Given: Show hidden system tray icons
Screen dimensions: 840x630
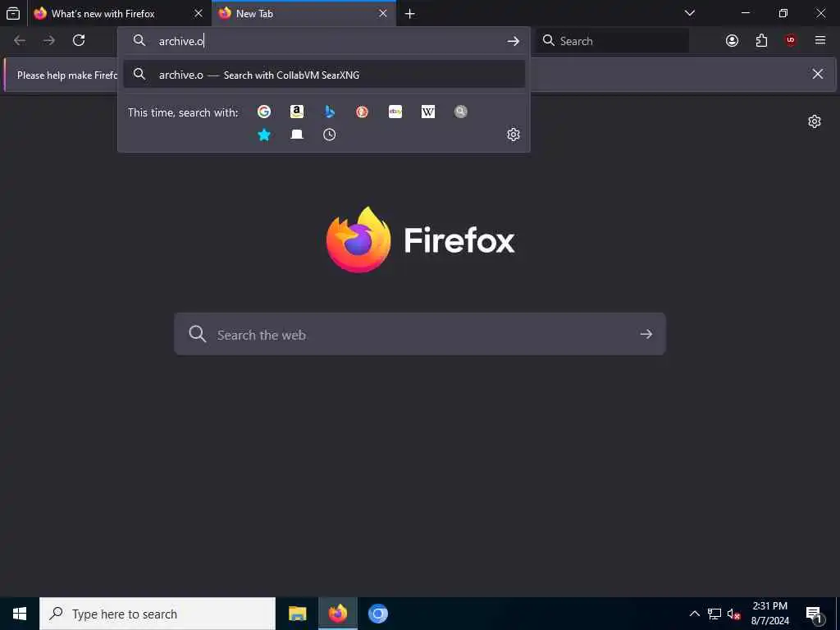Looking at the screenshot, I should tap(694, 614).
